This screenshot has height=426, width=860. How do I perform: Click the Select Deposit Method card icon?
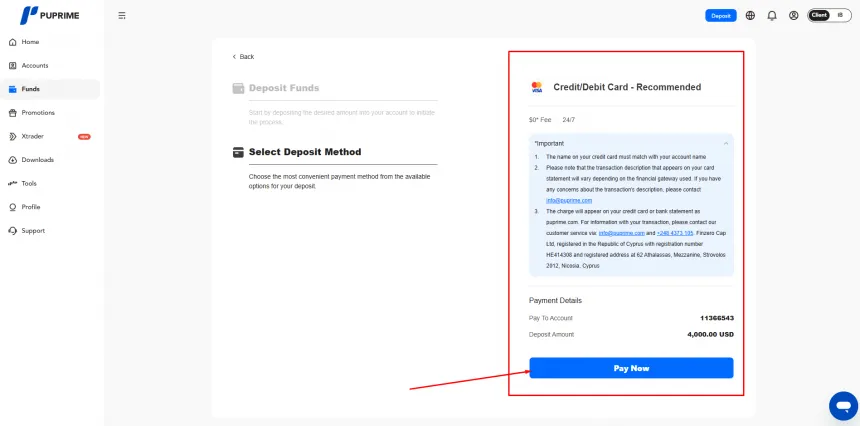point(238,152)
